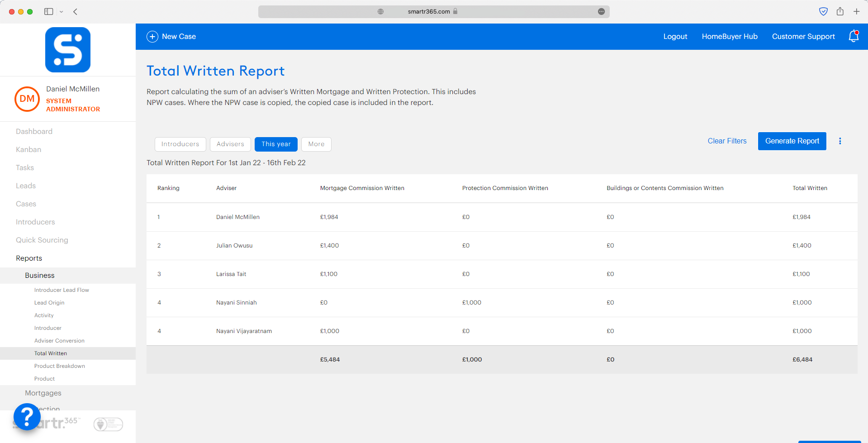The height and width of the screenshot is (443, 868).
Task: Click the Nayani Vijayaratnam adviser cell
Action: (x=244, y=331)
